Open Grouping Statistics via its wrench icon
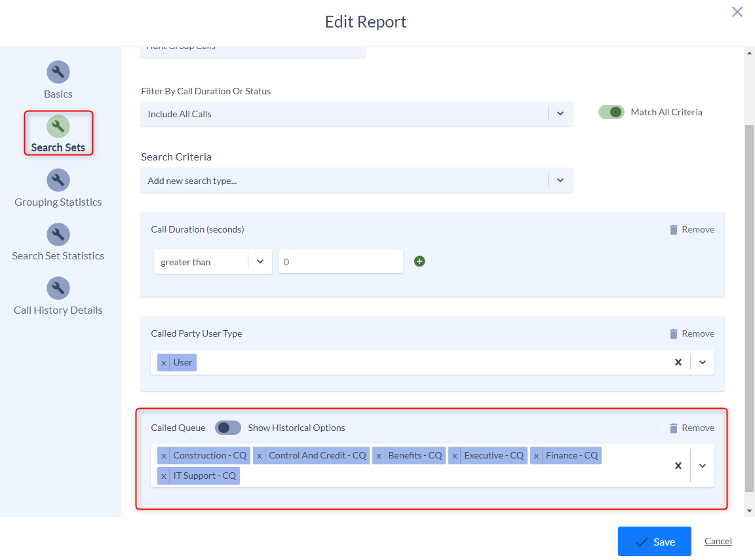This screenshot has height=560, width=755. point(58,180)
